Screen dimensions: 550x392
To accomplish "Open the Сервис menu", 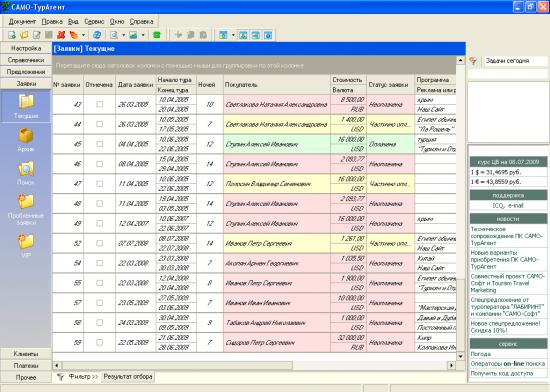I will point(94,22).
